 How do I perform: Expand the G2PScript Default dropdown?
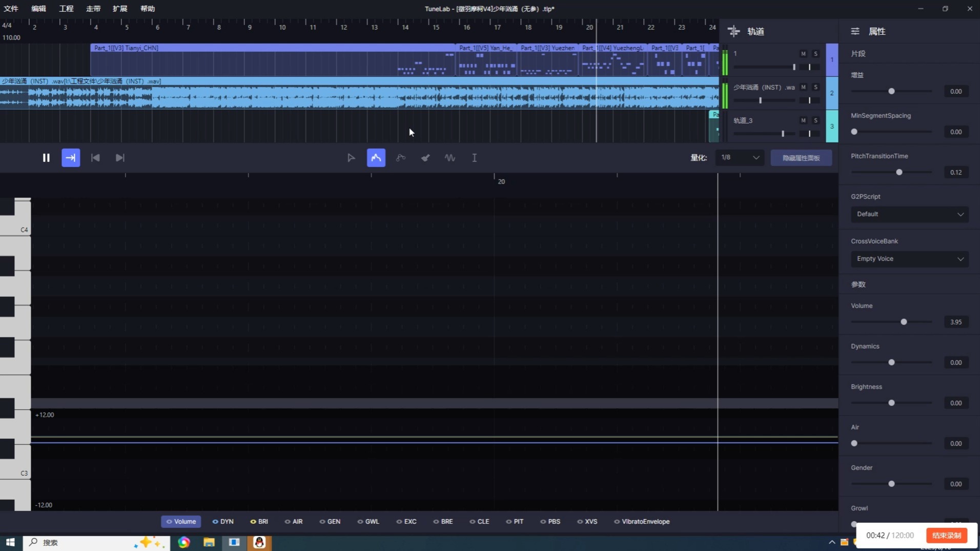click(x=910, y=214)
